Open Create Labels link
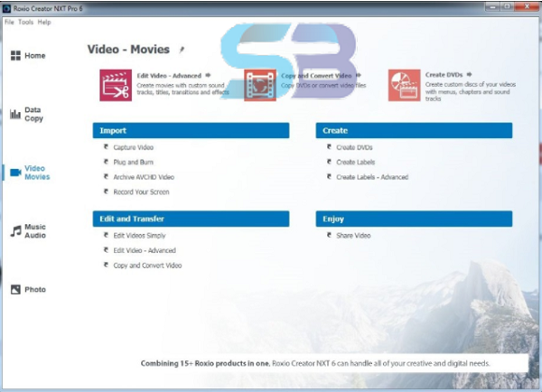This screenshot has width=542, height=392. pos(356,162)
